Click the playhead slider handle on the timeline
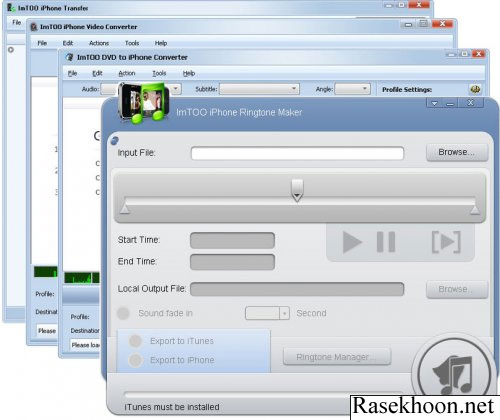 tap(297, 190)
